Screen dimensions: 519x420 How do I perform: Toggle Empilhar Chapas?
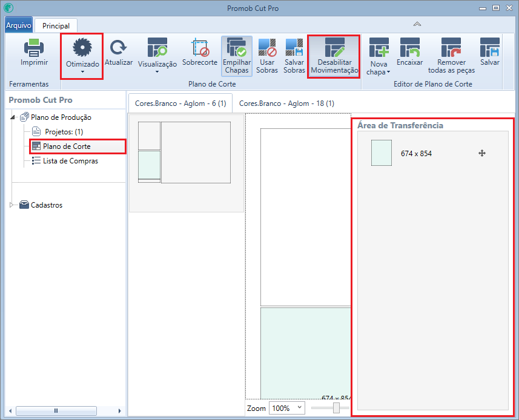click(237, 56)
